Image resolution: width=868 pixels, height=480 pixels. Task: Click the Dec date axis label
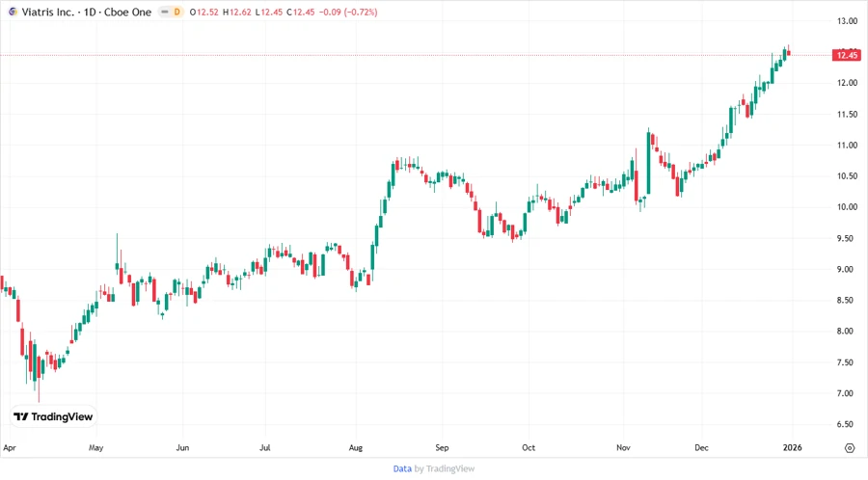pyautogui.click(x=701, y=448)
